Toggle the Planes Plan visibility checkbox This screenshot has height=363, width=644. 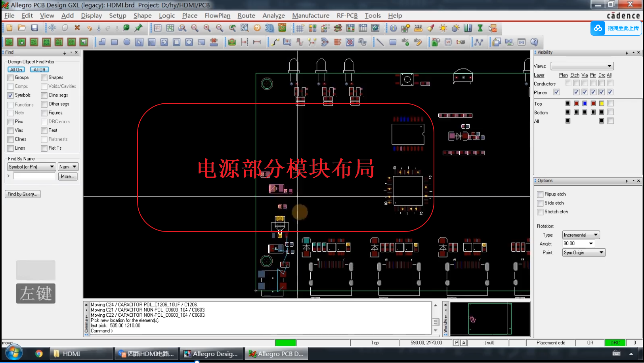tap(557, 92)
